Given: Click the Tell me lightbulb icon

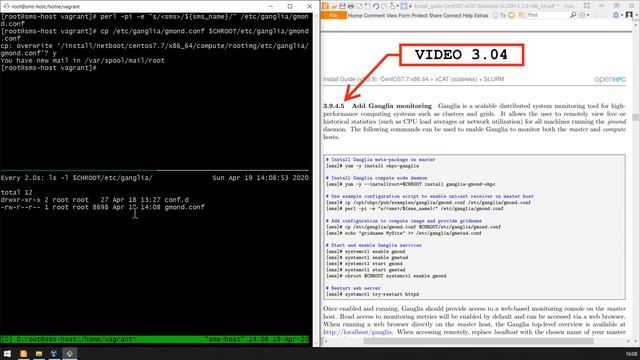Looking at the screenshot, I should coord(495,16).
